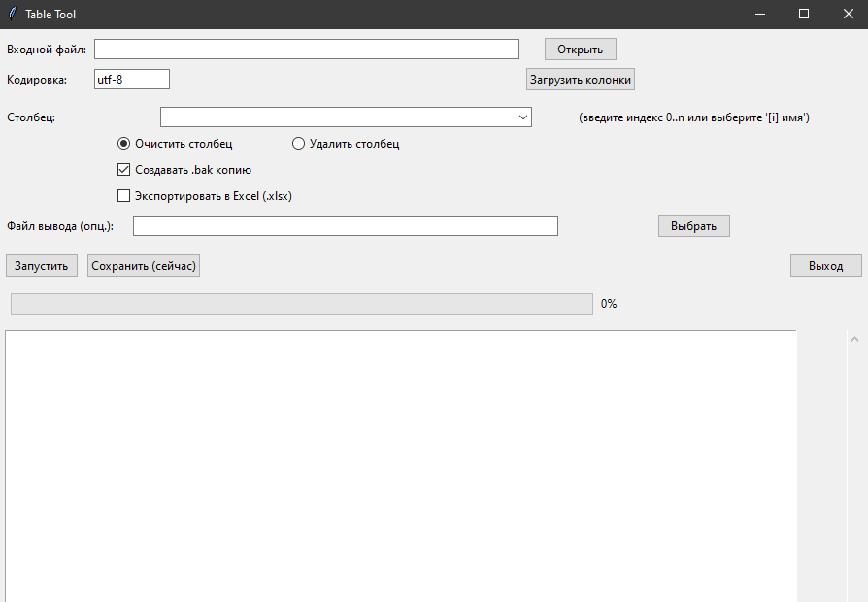Image resolution: width=868 pixels, height=602 pixels.
Task: Click the 'Запустить' button
Action: click(42, 266)
